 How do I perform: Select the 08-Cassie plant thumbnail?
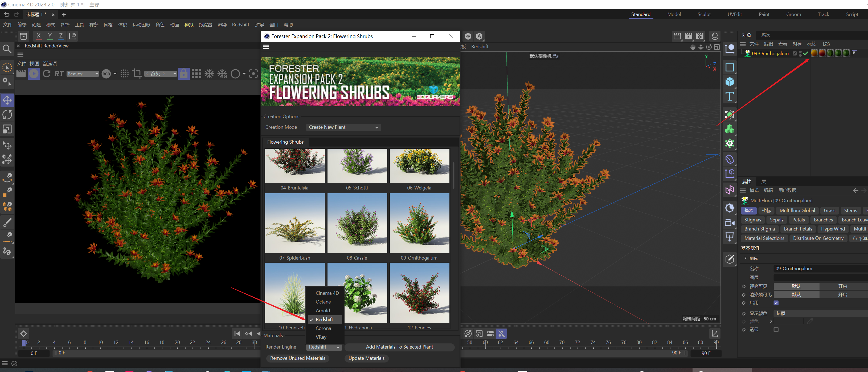[x=357, y=223]
